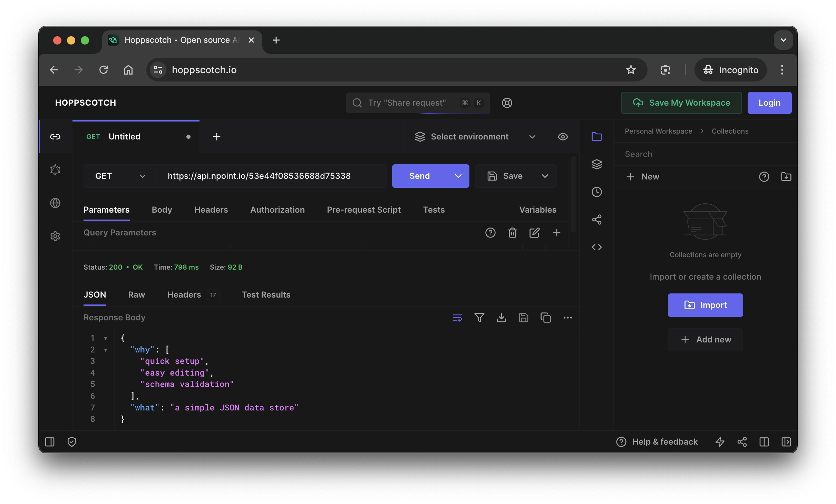
Task: Open keyboard shortcuts lightning icon
Action: tap(720, 442)
